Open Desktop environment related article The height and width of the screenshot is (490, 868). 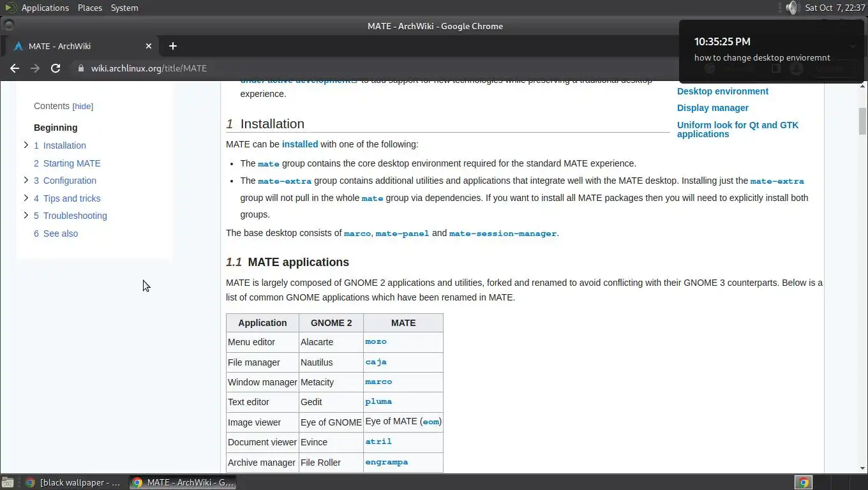722,91
